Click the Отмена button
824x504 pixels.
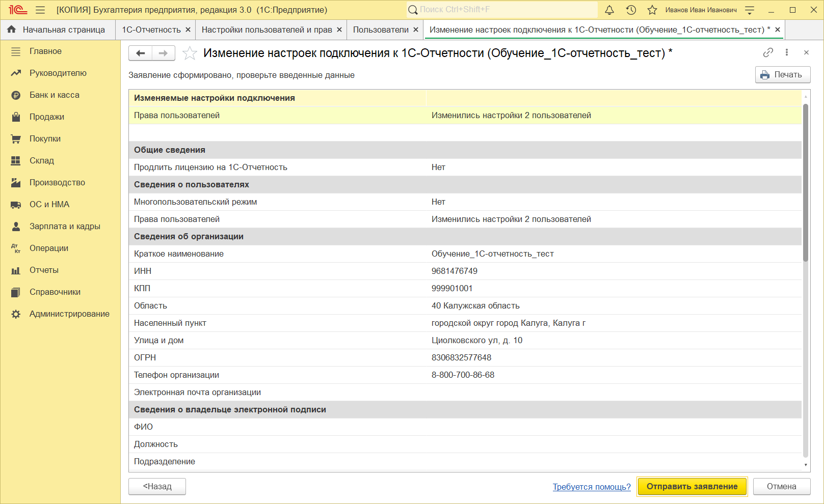(782, 487)
